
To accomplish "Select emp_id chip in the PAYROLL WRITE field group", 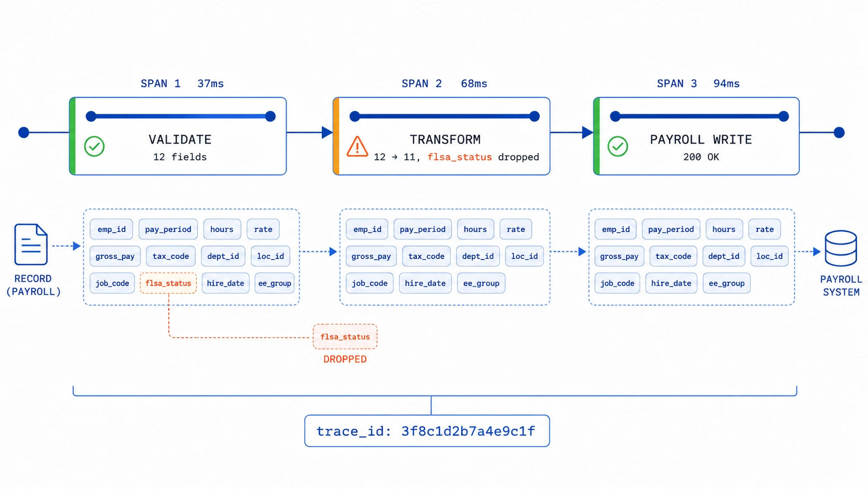I will [616, 229].
